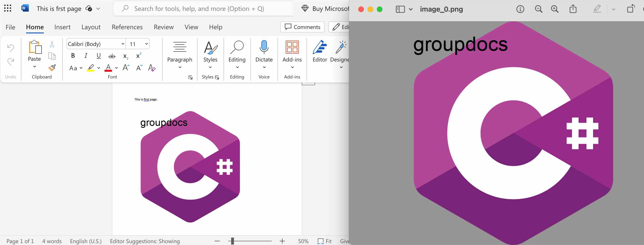
Task: Zoom in on image_0.png in Preview
Action: 555,9
